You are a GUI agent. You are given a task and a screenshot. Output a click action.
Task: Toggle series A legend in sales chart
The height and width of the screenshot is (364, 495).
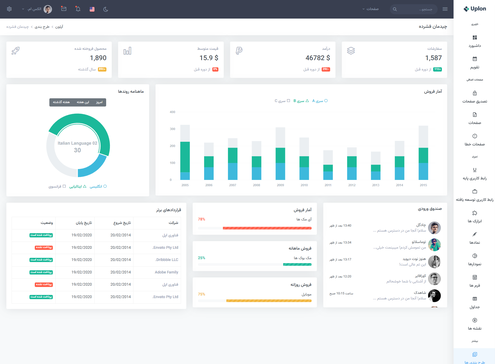coord(320,101)
